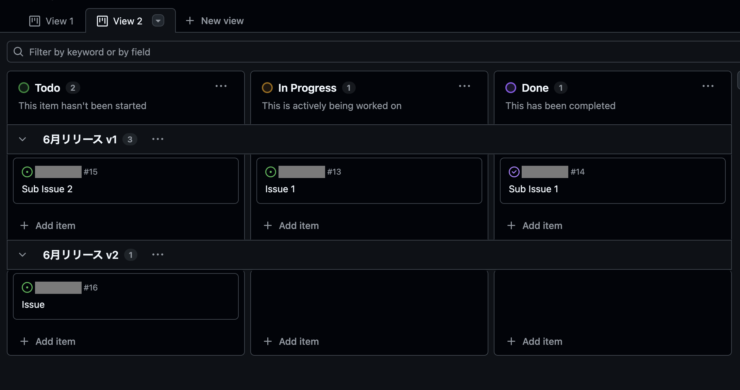The image size is (740, 390).
Task: Click the issue number #14
Action: (x=578, y=172)
